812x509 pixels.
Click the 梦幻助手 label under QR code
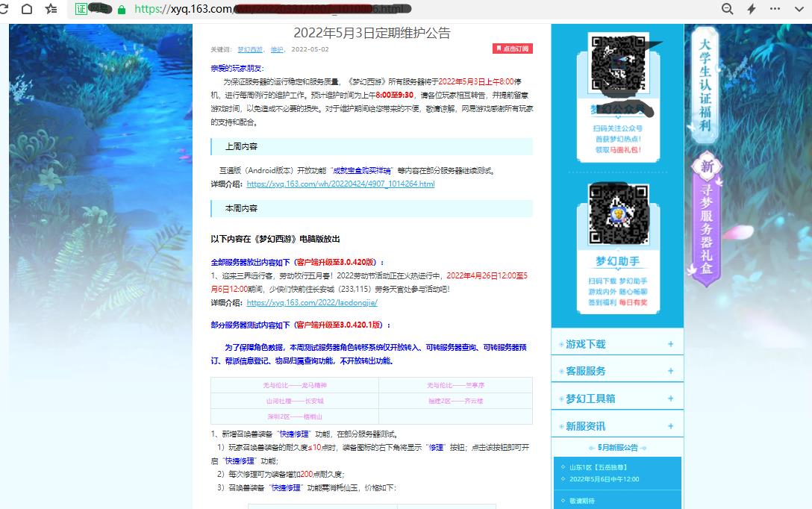pos(618,261)
